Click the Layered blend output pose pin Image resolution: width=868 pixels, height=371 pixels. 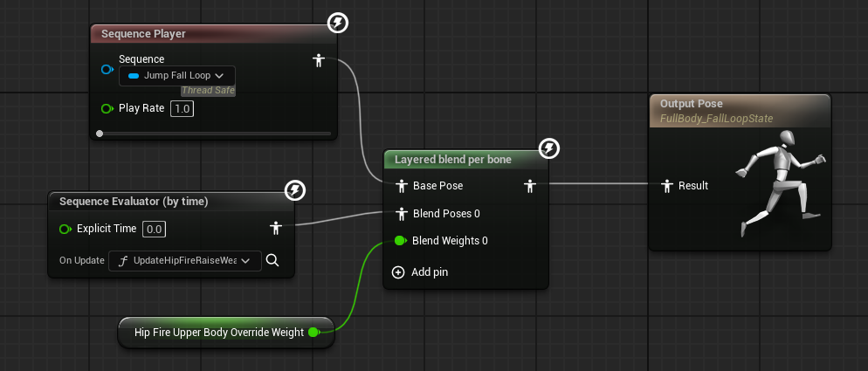point(530,186)
